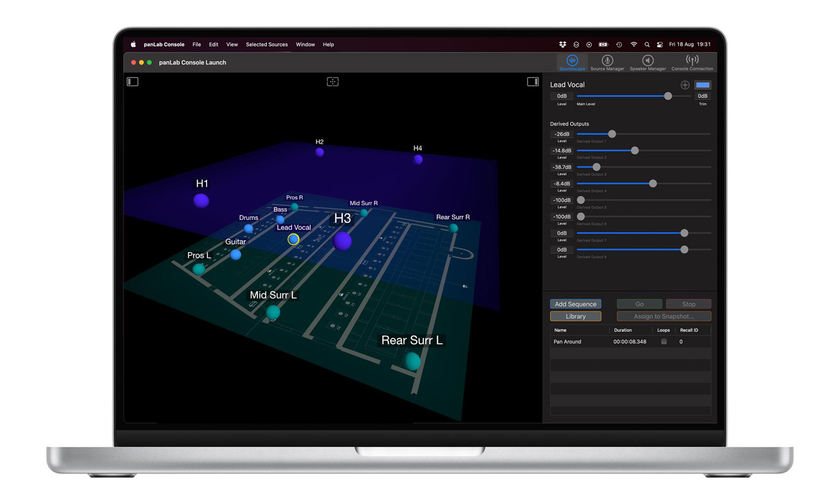The image size is (840, 504).
Task: Select the Mid Surr L speaker sphere
Action: point(273,312)
